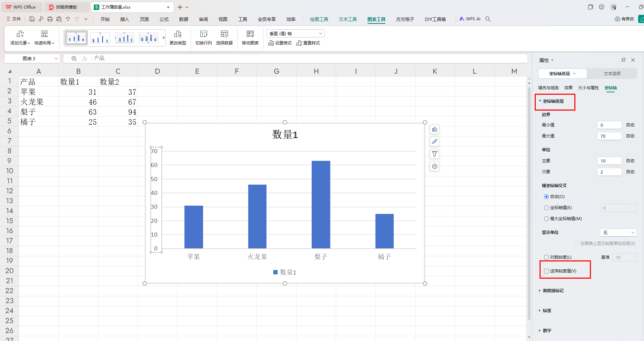This screenshot has width=644, height=341.
Task: Click Switch Row/Column (切换行列)
Action: click(x=204, y=38)
